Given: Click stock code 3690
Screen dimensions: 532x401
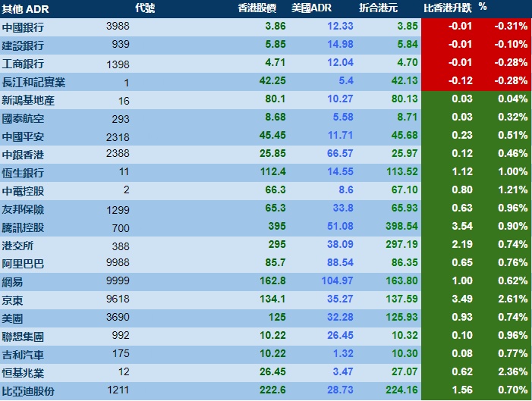Looking at the screenshot, I should coord(118,318).
